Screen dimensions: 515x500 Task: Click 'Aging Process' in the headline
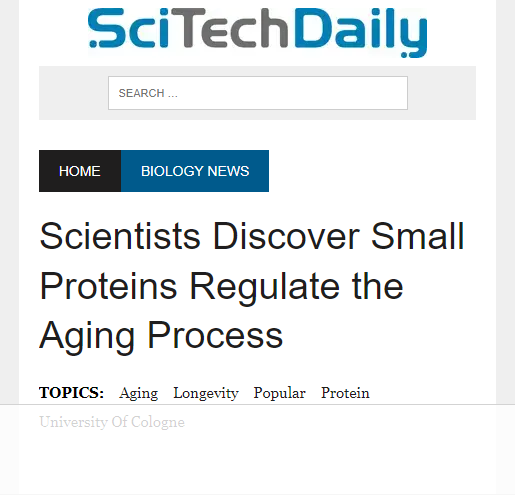[161, 336]
